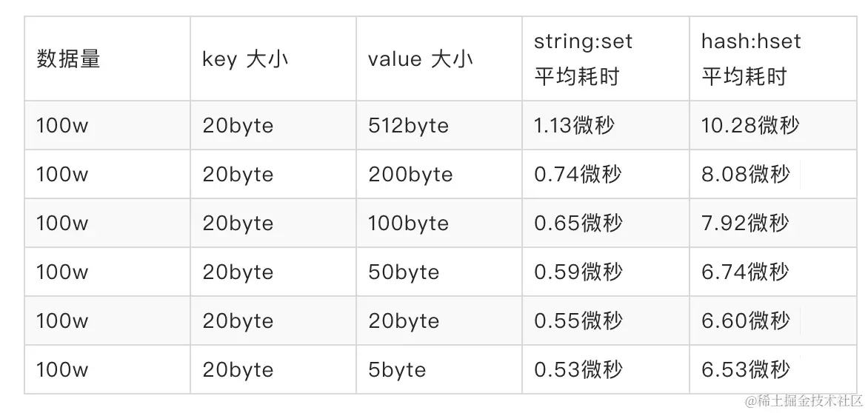Select the 10.28微秒 hset cell
This screenshot has height=413, width=868.
point(750,126)
